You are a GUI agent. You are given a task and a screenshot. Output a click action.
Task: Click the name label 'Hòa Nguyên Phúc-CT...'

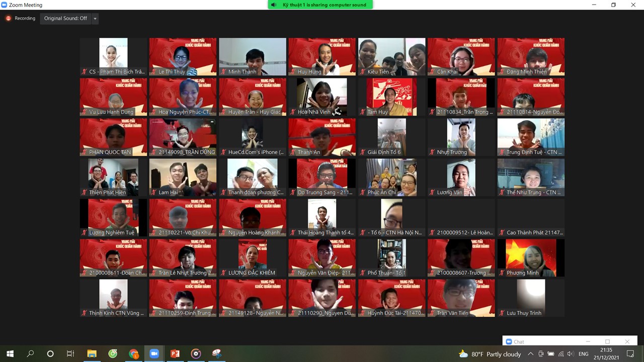[x=184, y=112]
